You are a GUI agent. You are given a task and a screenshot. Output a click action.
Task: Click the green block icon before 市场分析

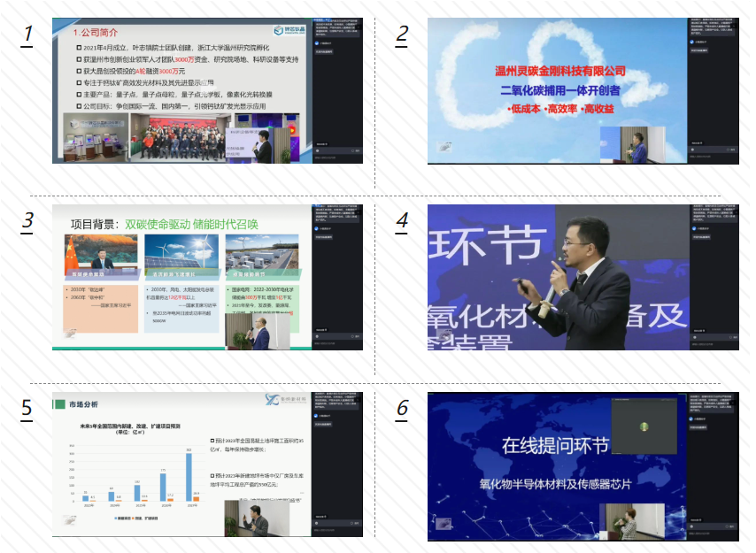click(60, 404)
